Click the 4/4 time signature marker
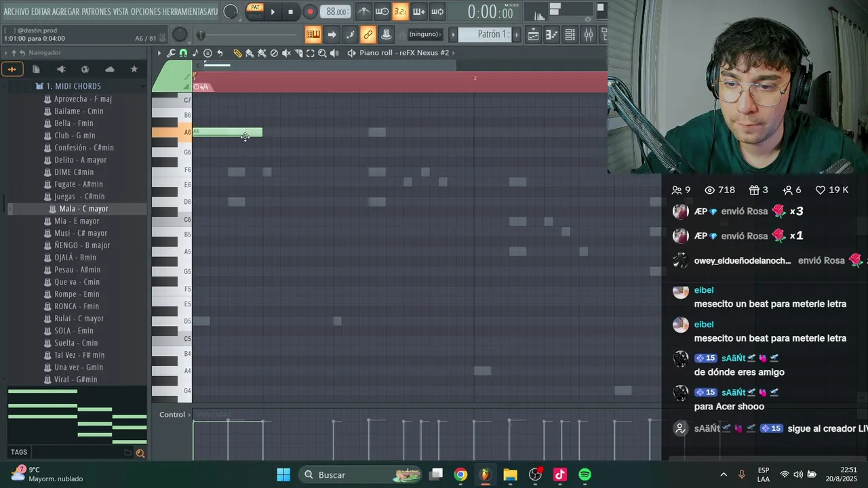This screenshot has width=868, height=488. tap(201, 87)
